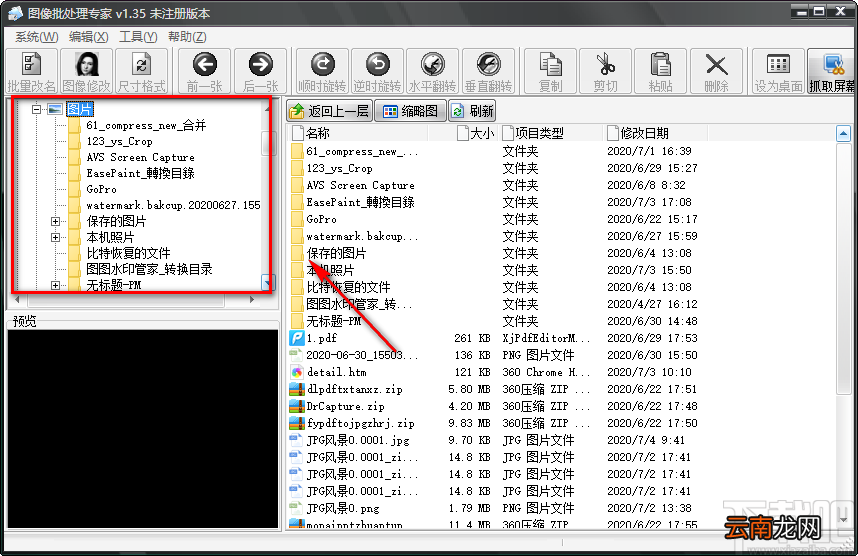Image resolution: width=858 pixels, height=556 pixels.
Task: Select JPG风景0.png in the file list
Action: (x=343, y=508)
